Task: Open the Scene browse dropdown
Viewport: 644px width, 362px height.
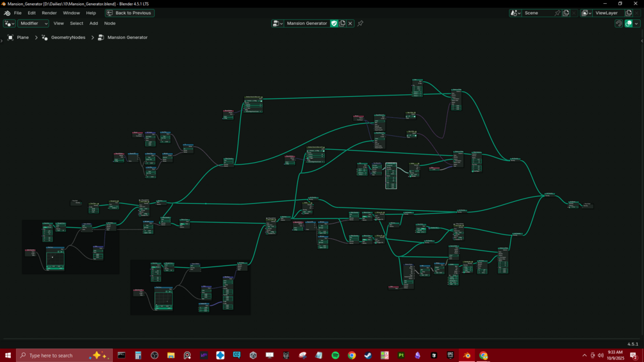Action: [515, 13]
